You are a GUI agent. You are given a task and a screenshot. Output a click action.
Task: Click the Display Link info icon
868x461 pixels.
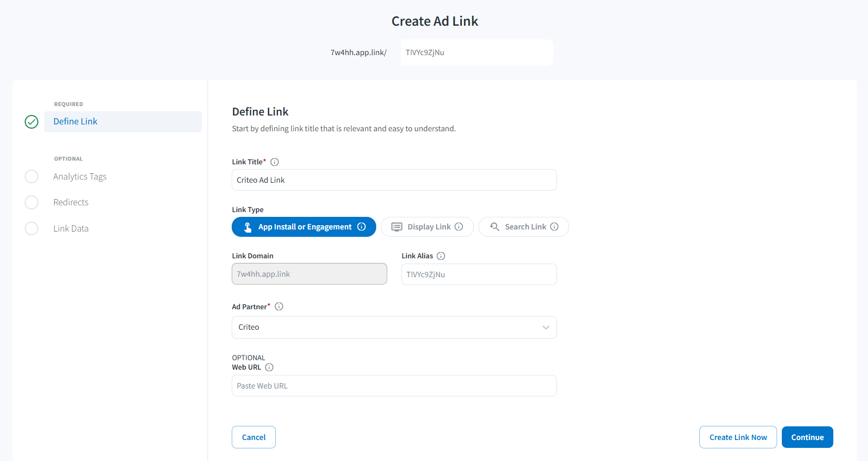[x=459, y=226]
